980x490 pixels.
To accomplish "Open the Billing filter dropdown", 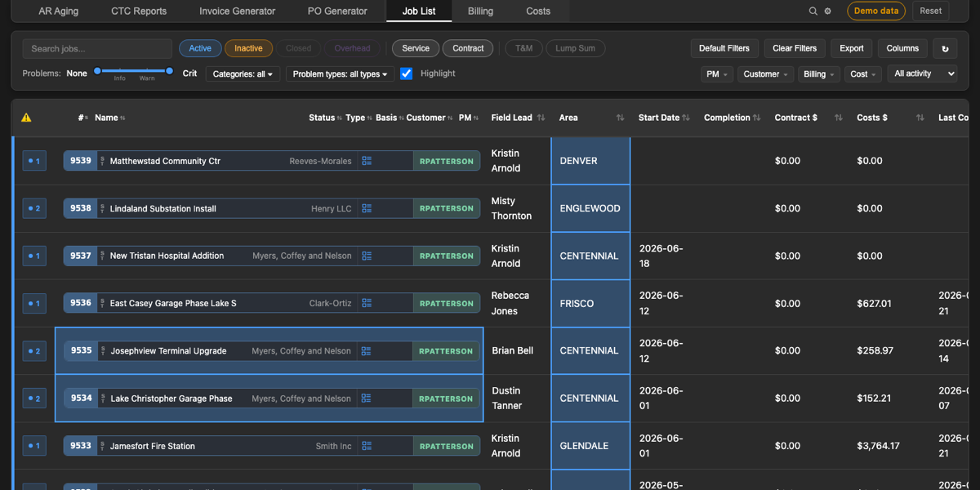I will coord(818,74).
